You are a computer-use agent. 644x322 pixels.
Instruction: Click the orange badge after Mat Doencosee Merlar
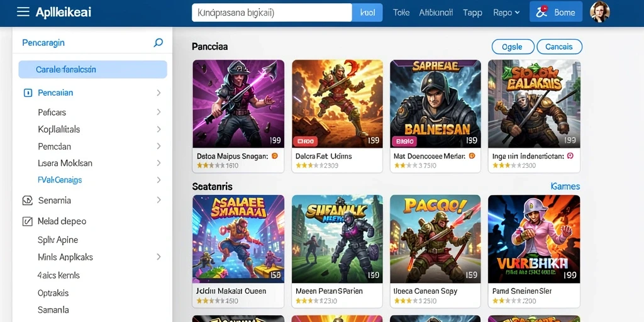click(472, 156)
